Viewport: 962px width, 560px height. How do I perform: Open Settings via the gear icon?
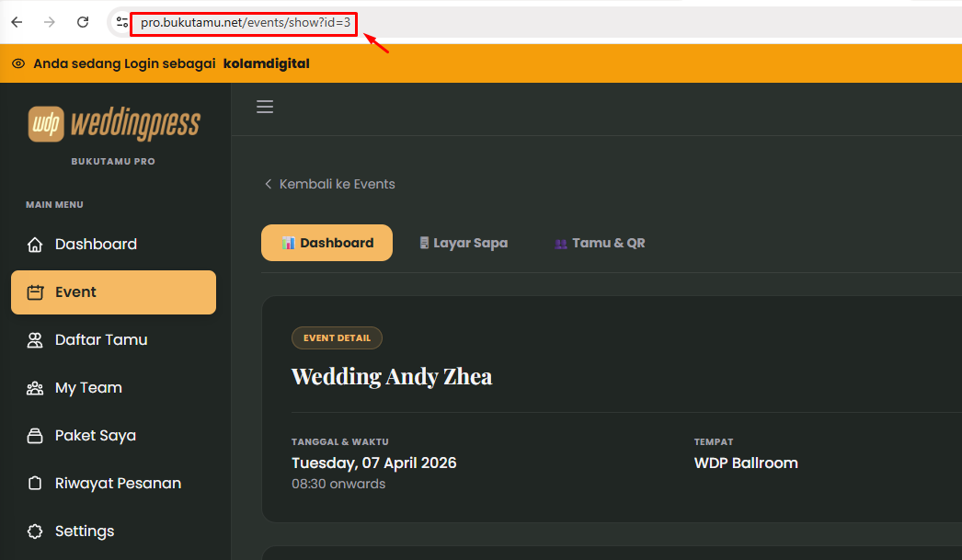pos(35,531)
